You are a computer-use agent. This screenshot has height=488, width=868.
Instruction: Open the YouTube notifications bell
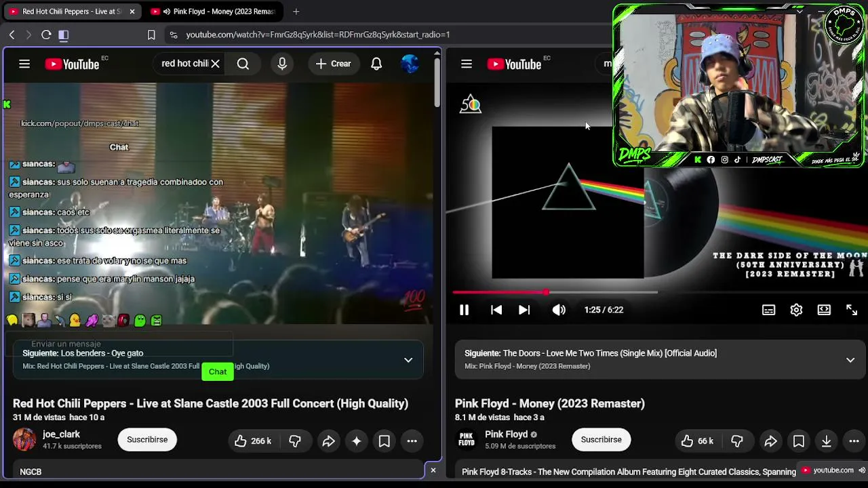376,64
